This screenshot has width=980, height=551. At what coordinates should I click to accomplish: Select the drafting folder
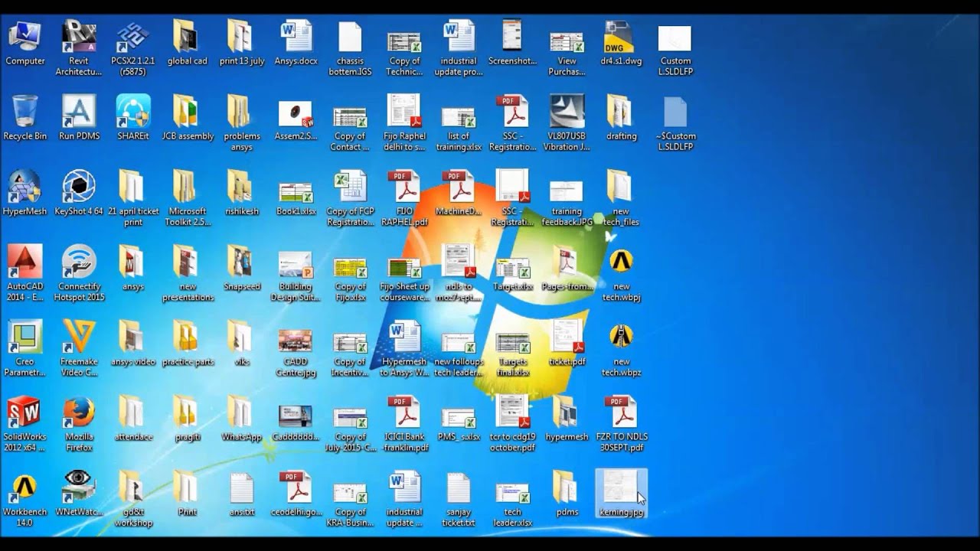click(x=621, y=118)
